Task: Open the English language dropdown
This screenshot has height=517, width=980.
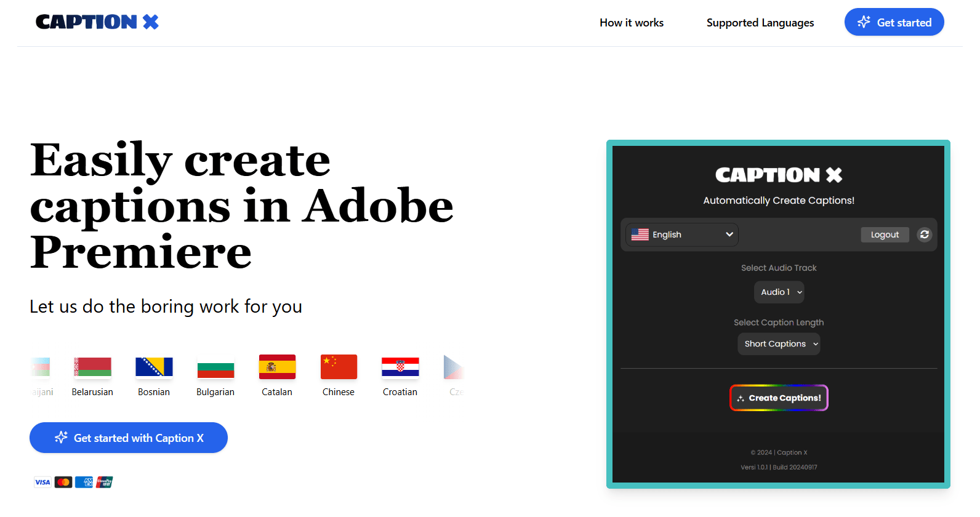Action: pos(682,234)
